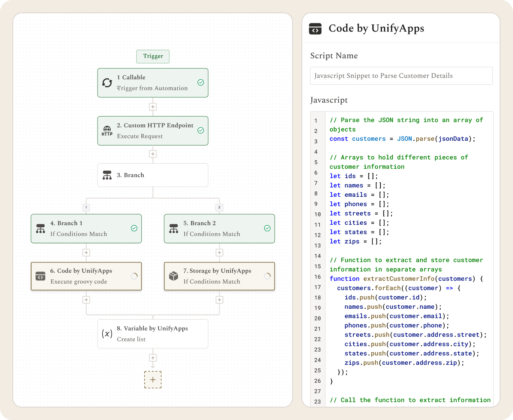Click the green check on Custom HTTP Endpoint

click(201, 130)
